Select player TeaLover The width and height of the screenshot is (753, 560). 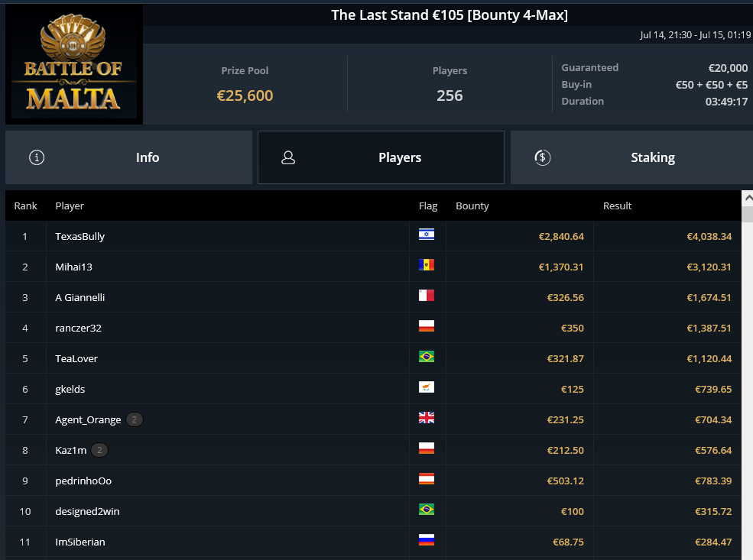tap(76, 358)
